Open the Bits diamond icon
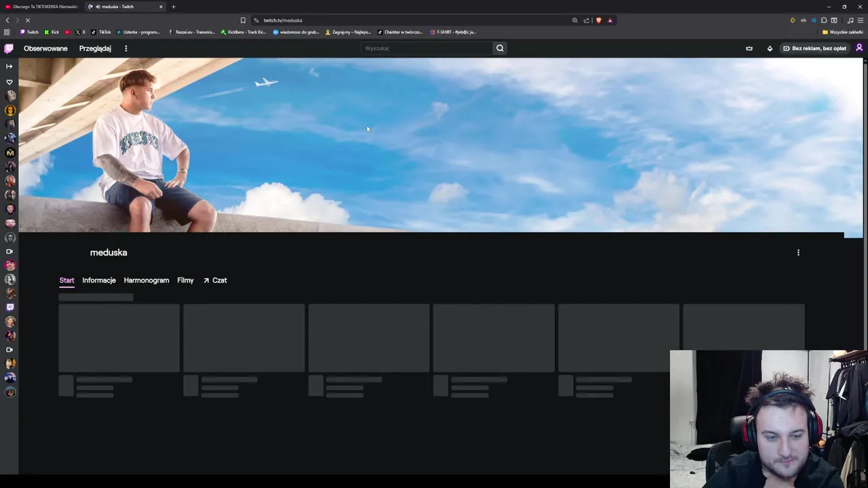The image size is (868, 488). pos(770,48)
